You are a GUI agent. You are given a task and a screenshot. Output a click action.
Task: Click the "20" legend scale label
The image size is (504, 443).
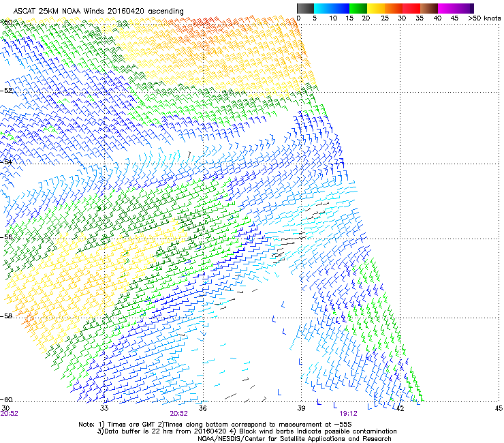(366, 18)
